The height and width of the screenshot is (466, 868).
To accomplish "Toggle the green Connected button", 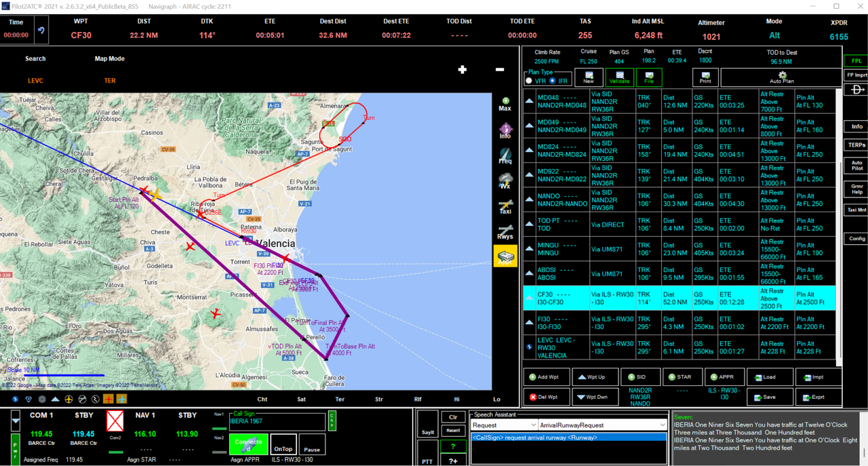I will pos(249,444).
